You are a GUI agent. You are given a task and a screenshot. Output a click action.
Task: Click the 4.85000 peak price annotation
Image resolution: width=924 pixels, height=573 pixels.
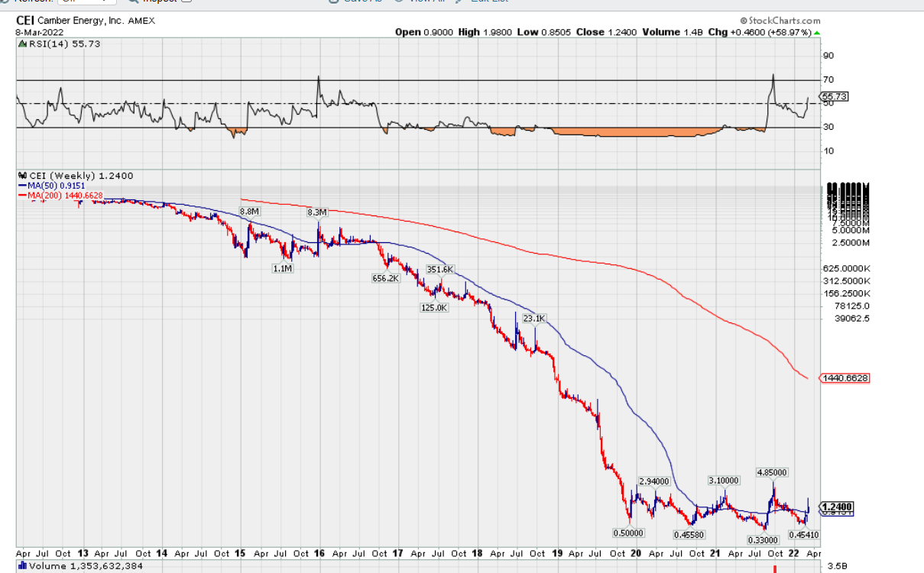pyautogui.click(x=771, y=472)
